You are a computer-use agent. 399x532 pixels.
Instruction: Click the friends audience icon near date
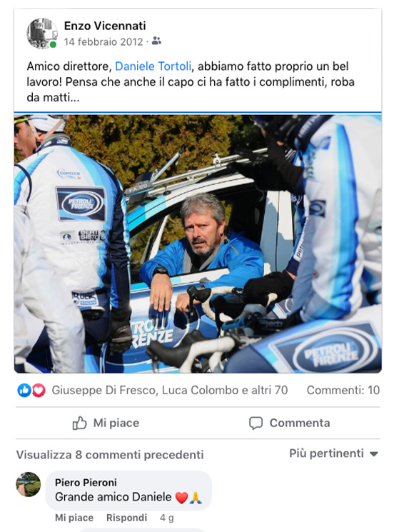[x=156, y=41]
